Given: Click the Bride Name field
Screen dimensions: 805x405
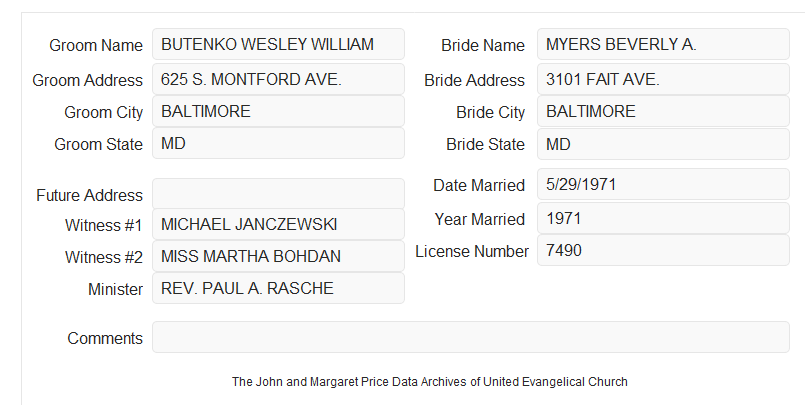Looking at the screenshot, I should [x=663, y=44].
